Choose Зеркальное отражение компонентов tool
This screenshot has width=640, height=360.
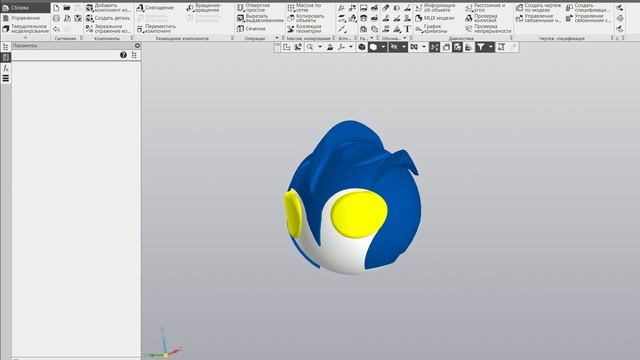(x=108, y=29)
